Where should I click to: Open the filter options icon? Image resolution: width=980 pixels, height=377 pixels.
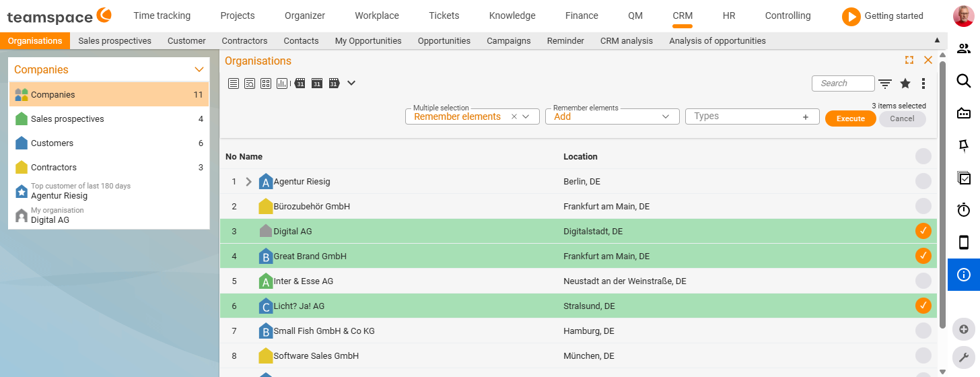pos(885,83)
